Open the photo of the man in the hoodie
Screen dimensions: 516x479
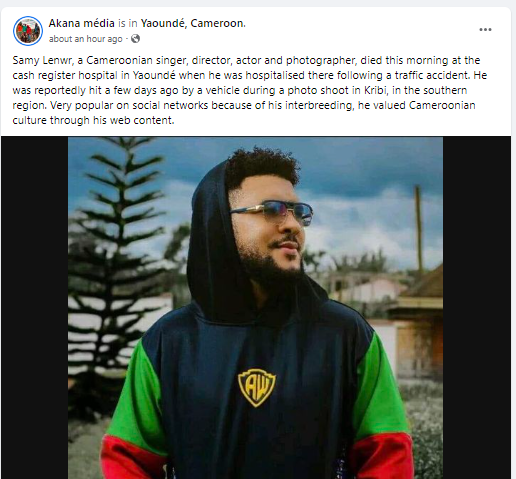[255, 308]
